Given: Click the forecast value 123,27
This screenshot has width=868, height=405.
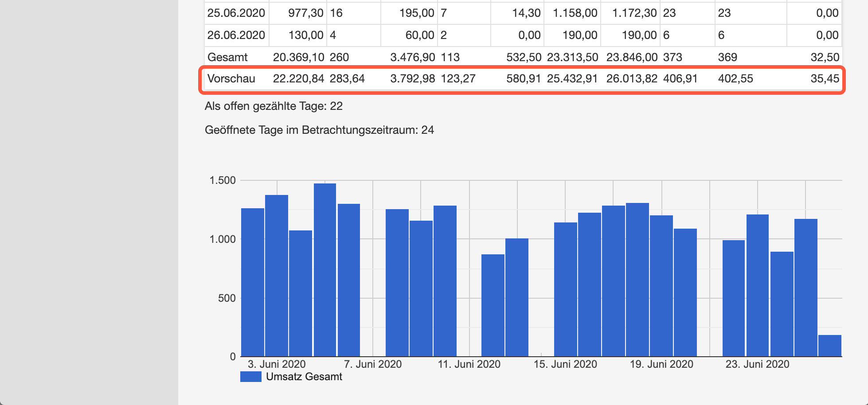Looking at the screenshot, I should pos(458,78).
